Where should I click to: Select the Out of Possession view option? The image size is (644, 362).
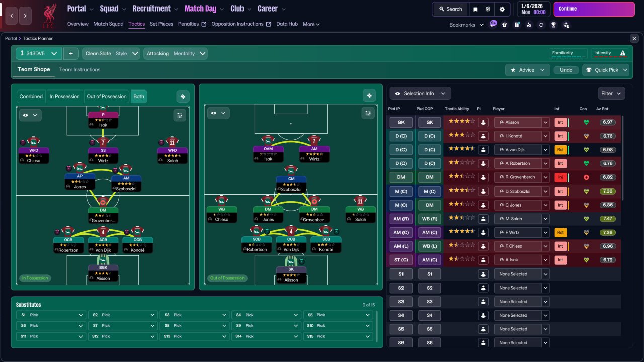107,96
